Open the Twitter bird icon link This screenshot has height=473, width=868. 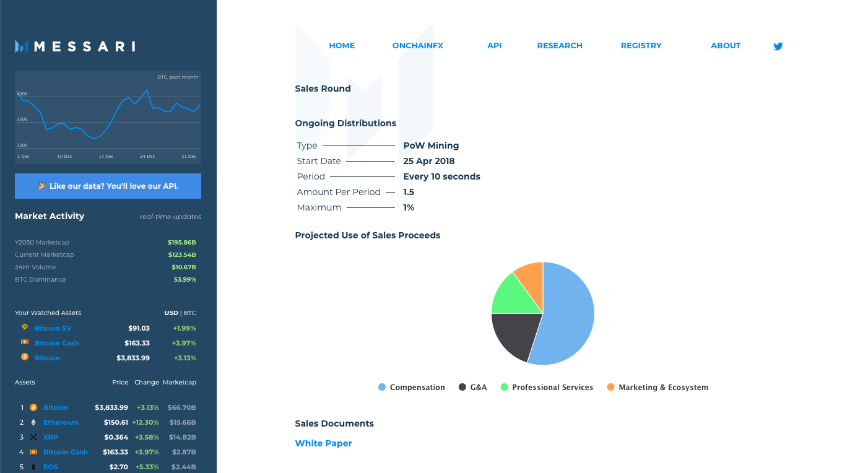pyautogui.click(x=778, y=46)
